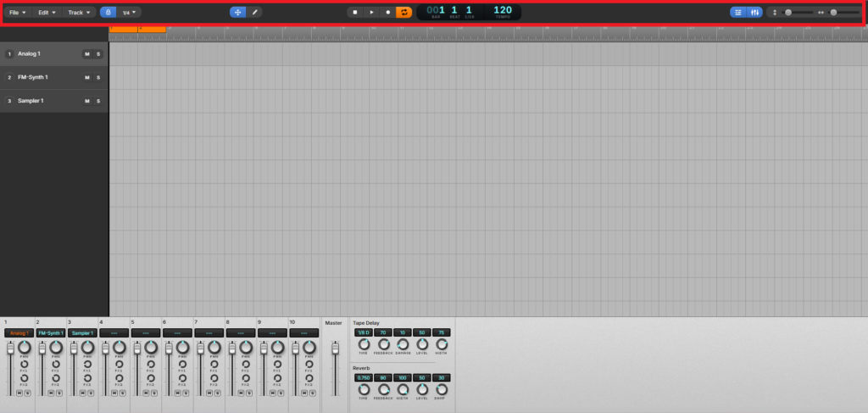Open the Edit menu
The image size is (868, 413).
[47, 13]
